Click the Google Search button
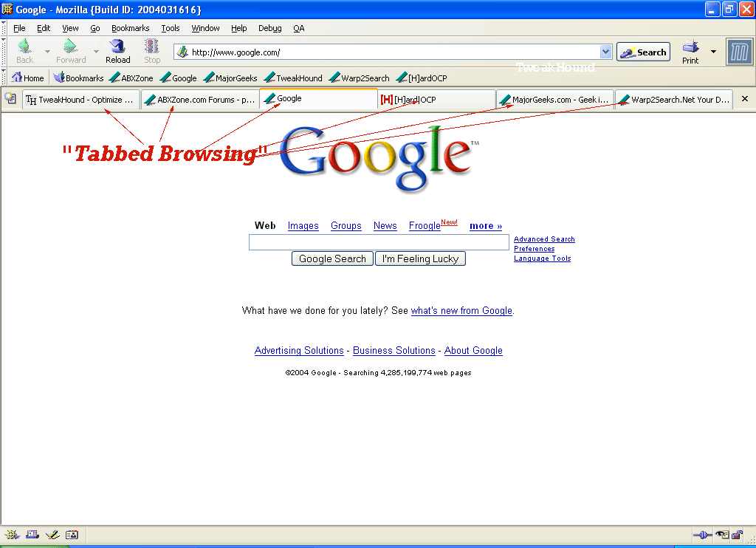The height and width of the screenshot is (548, 756). [332, 258]
